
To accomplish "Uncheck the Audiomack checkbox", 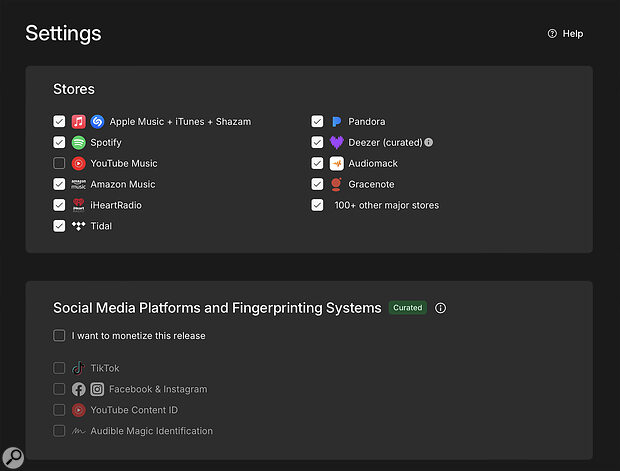I will click(x=317, y=163).
